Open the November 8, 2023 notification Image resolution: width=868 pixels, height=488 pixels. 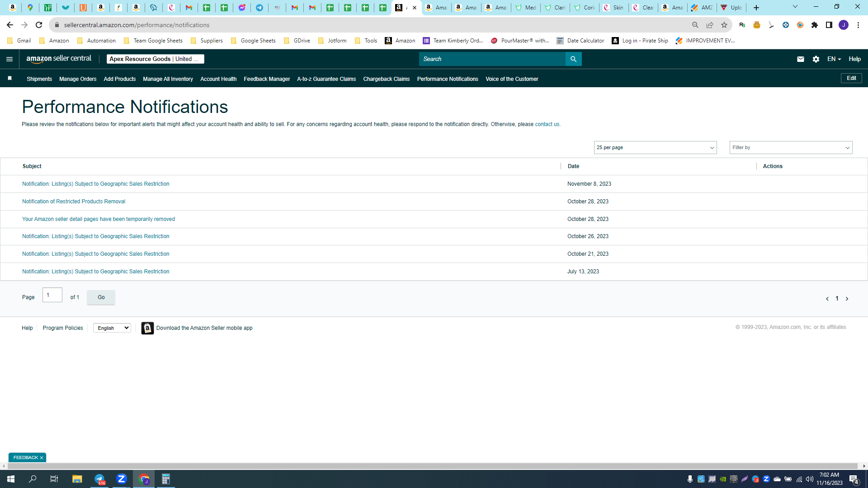96,184
